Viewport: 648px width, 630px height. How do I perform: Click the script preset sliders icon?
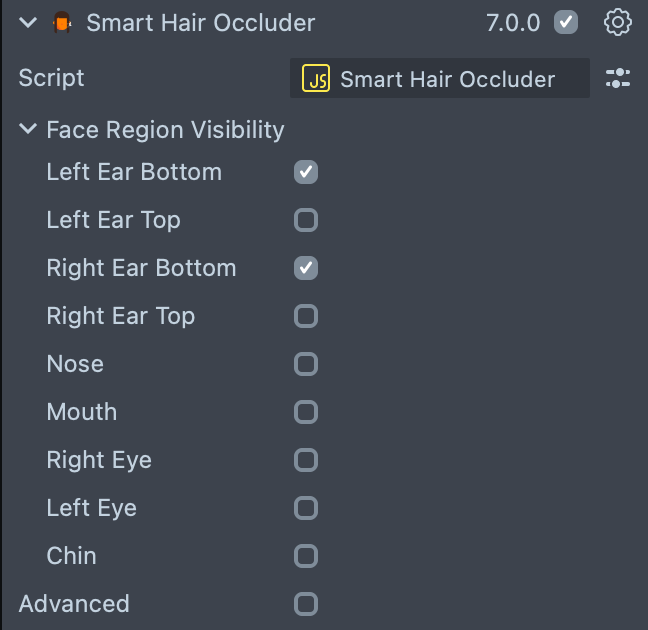point(618,79)
